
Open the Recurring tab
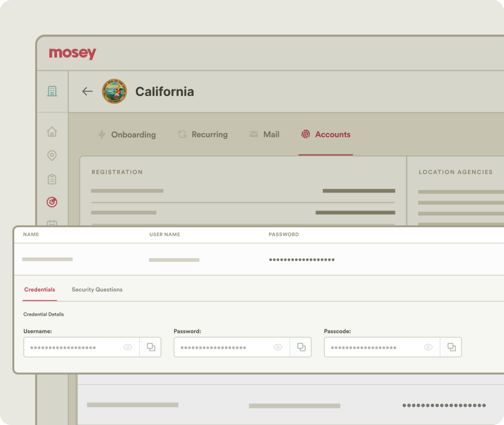click(203, 135)
